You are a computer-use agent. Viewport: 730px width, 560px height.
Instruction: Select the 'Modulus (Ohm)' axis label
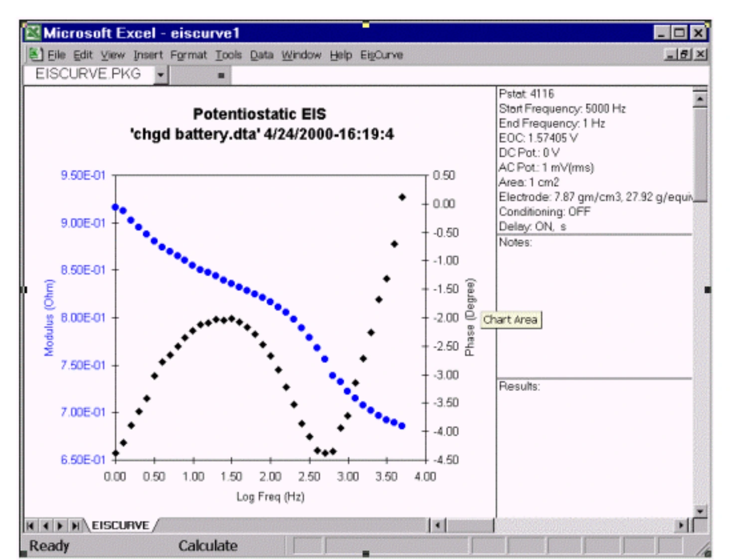pyautogui.click(x=49, y=318)
